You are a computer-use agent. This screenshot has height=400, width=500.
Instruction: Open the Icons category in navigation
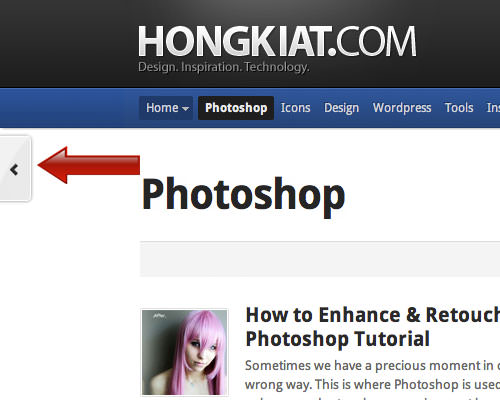(x=295, y=108)
